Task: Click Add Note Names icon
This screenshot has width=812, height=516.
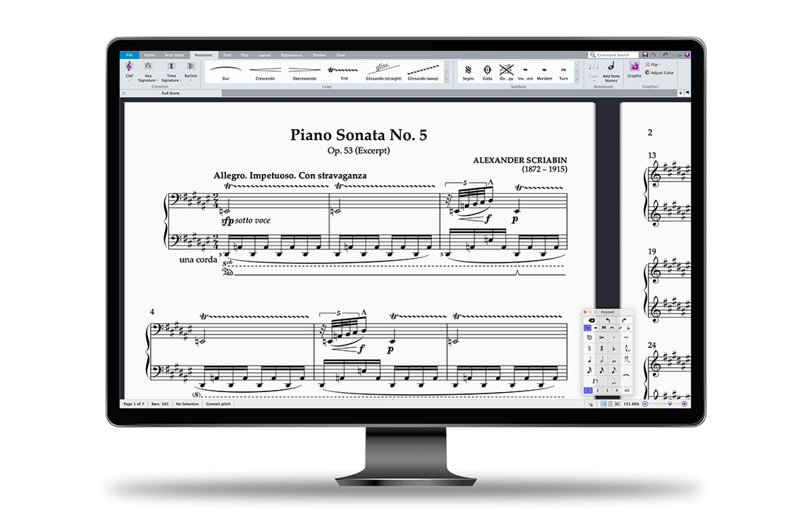Action: pos(611,70)
